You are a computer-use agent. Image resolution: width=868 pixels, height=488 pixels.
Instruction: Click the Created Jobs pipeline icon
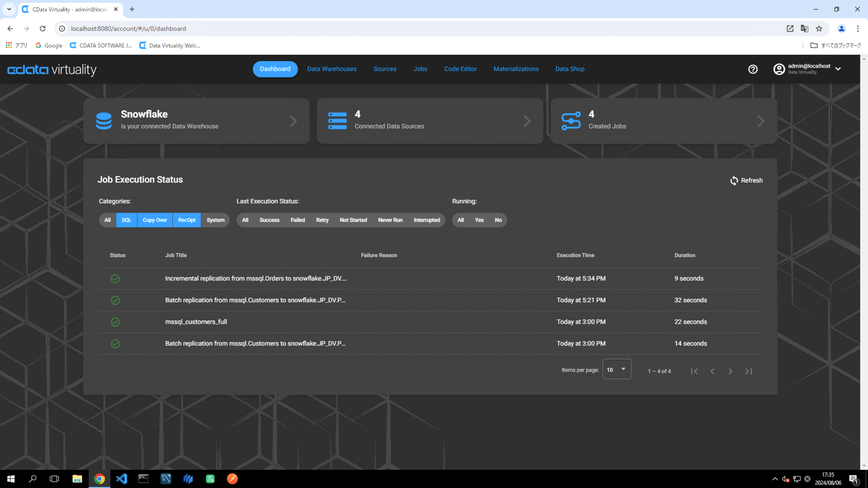coord(571,121)
